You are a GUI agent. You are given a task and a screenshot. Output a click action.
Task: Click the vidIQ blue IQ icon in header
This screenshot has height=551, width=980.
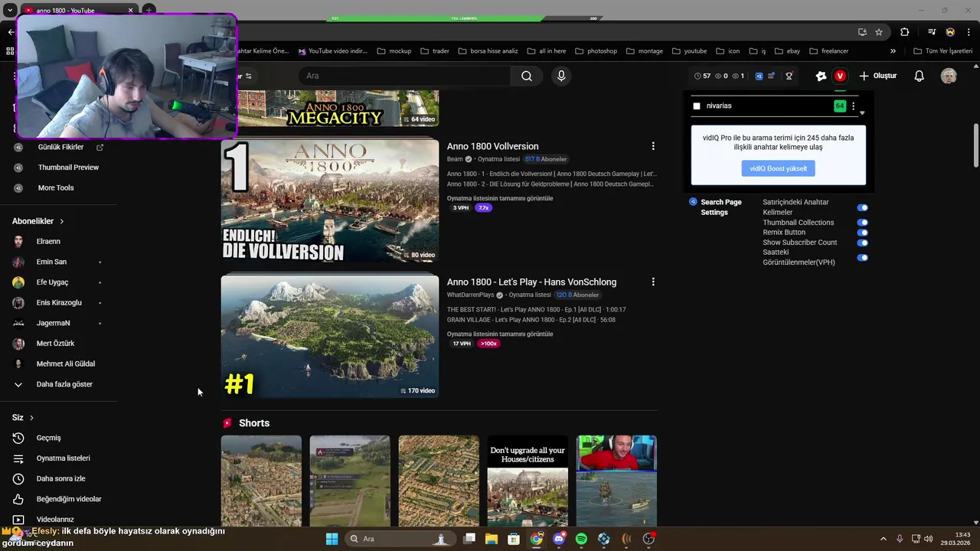759,76
